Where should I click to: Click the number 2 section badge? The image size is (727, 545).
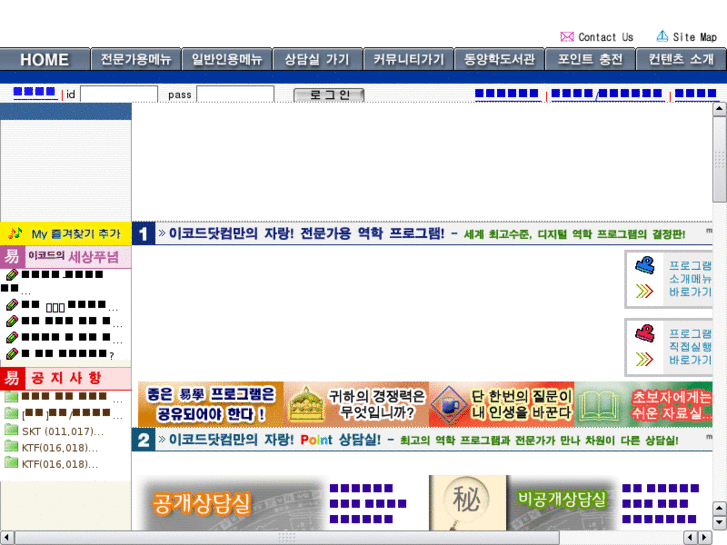tap(143, 440)
